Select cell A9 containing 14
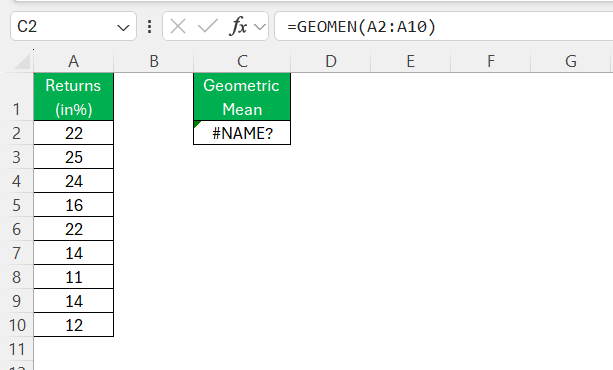The image size is (613, 370). point(73,301)
